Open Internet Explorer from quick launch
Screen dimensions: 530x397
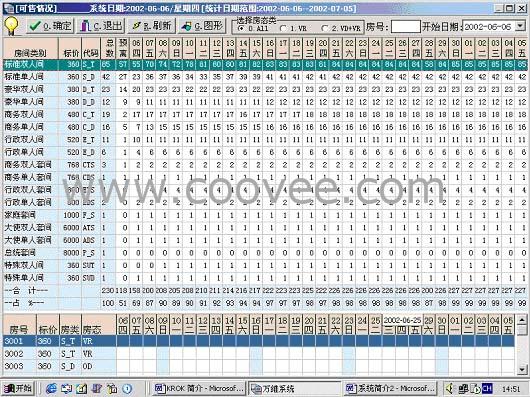[x=51, y=389]
